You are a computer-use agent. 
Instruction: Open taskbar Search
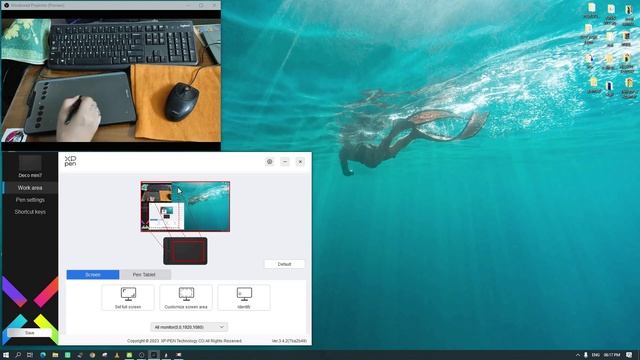18,355
